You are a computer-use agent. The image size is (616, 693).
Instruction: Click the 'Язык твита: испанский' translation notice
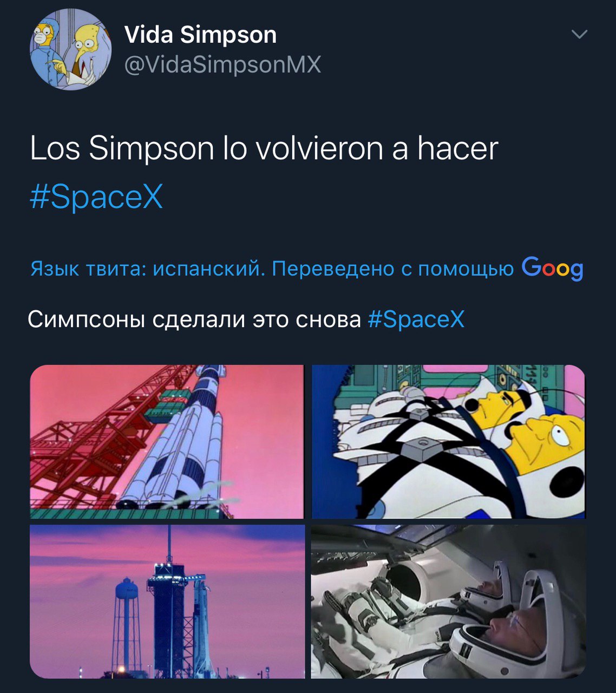point(148,269)
